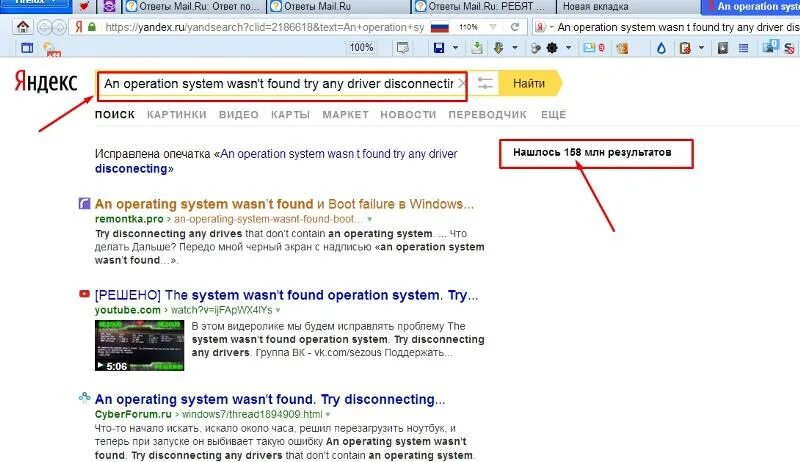Viewport: 800px width, 462px height.
Task: Open the ПЕРЕВОДЧИК search category
Action: coord(487,115)
